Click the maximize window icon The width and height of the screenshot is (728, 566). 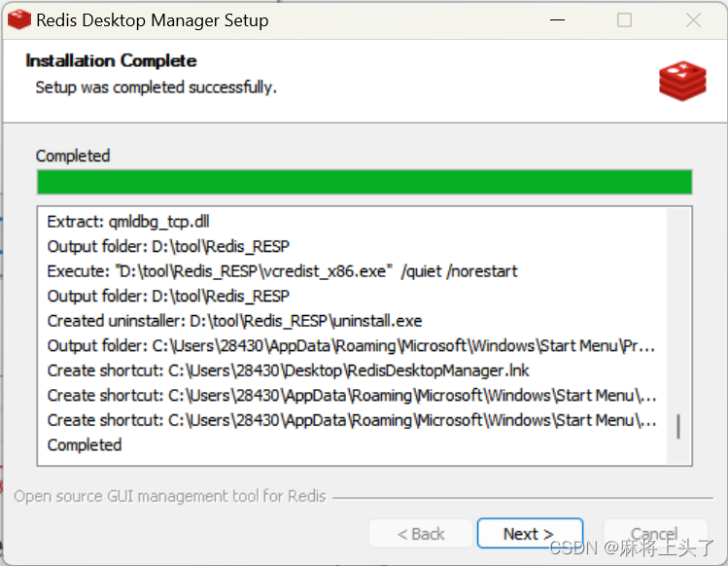tap(624, 20)
